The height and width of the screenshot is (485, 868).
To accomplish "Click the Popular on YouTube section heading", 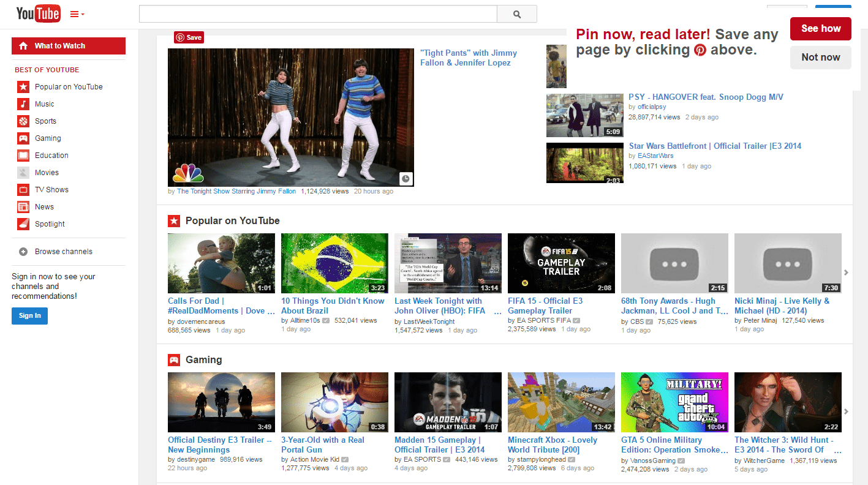I will pos(233,221).
